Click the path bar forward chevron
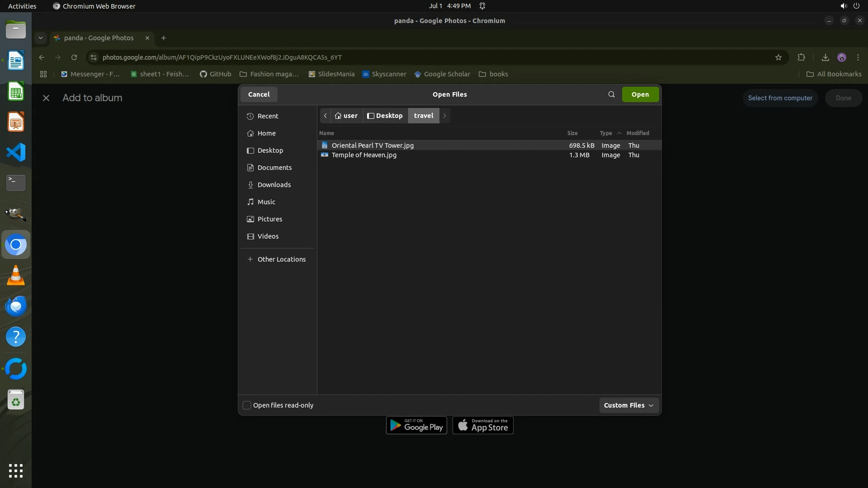This screenshot has width=868, height=488. [444, 116]
